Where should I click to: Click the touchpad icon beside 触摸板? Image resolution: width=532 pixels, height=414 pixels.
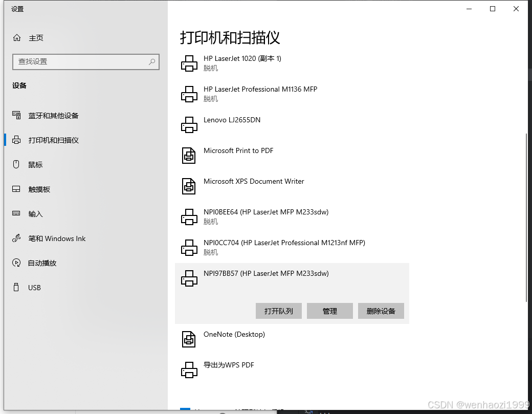pyautogui.click(x=16, y=189)
